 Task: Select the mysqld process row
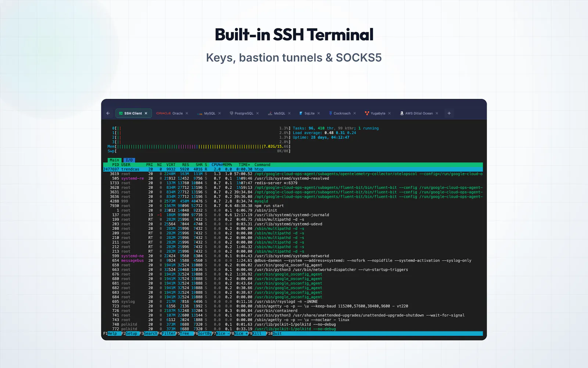tap(293, 201)
